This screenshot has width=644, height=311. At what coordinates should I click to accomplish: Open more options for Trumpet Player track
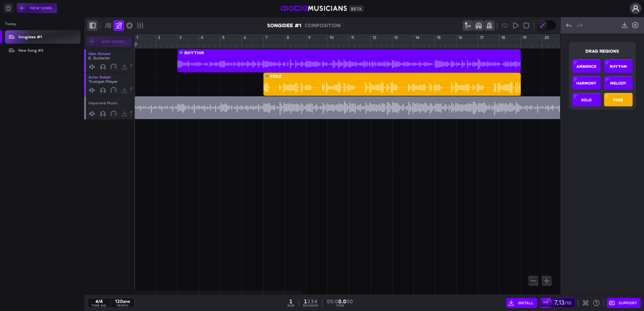point(131,90)
